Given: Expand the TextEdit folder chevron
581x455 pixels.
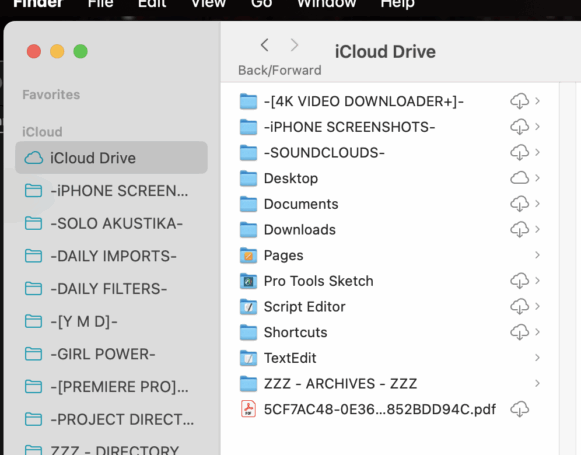Looking at the screenshot, I should click(x=537, y=358).
